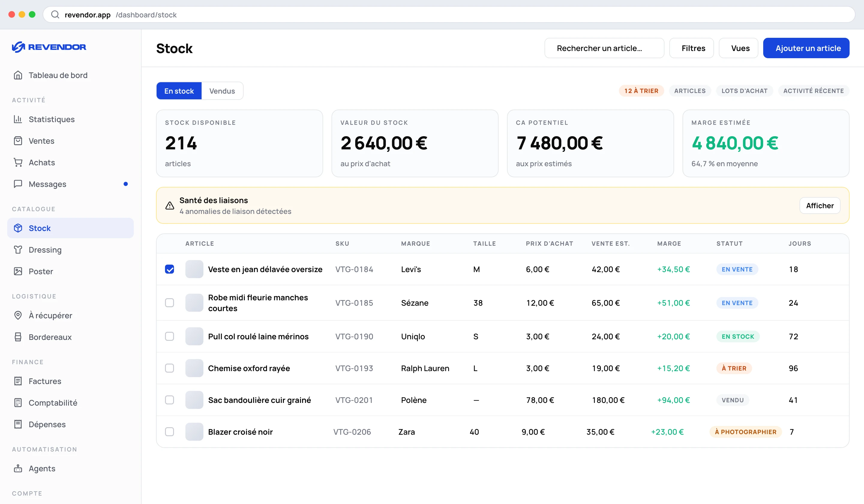Screen dimensions: 864x504
Task: Select the Chemise oxford rayée checkbox
Action: coord(169,368)
